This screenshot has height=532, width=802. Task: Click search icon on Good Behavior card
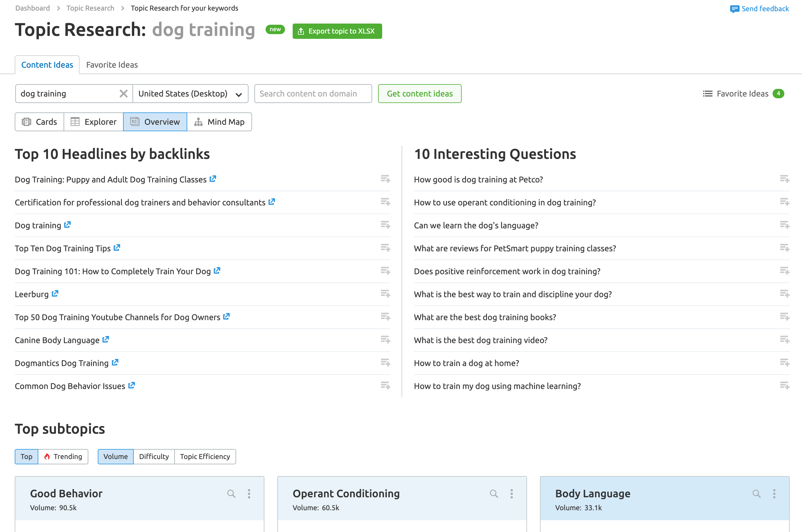(231, 494)
